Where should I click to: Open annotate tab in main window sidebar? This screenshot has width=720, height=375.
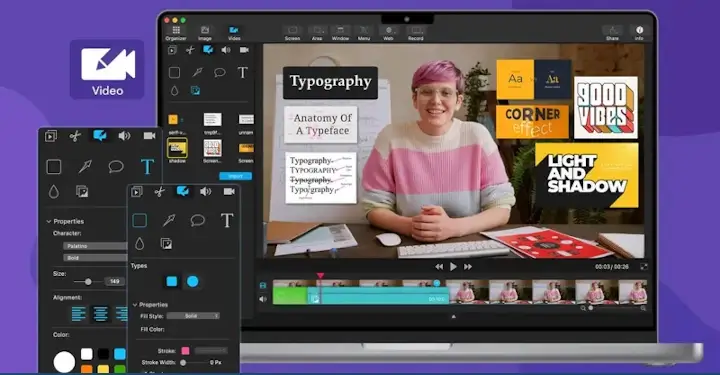[x=208, y=50]
